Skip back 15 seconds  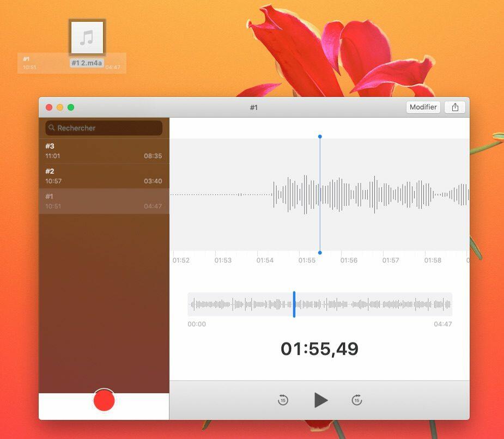(x=283, y=400)
